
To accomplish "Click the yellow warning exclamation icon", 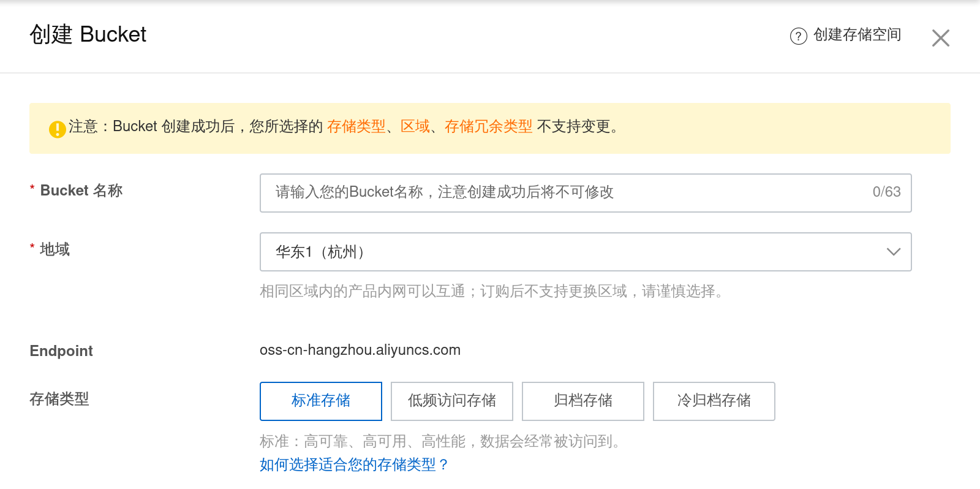I will point(58,129).
